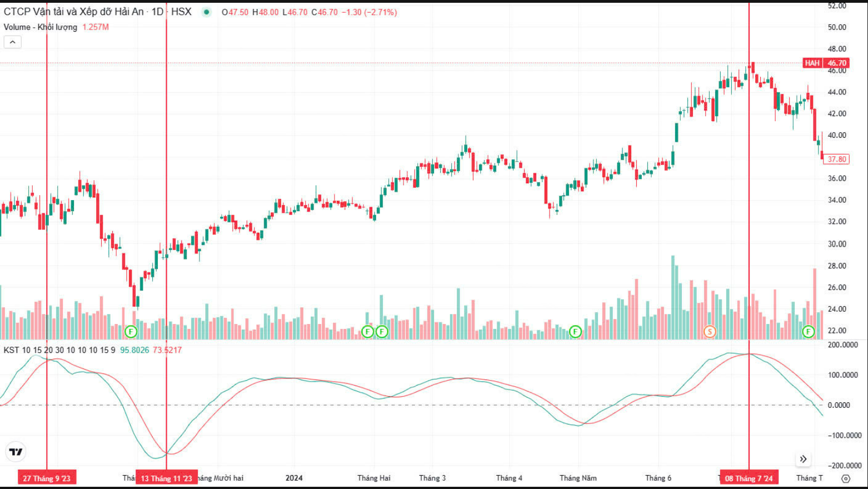Viewport: 868px width, 489px height.
Task: Click the volume value 1.257M
Action: coord(96,27)
